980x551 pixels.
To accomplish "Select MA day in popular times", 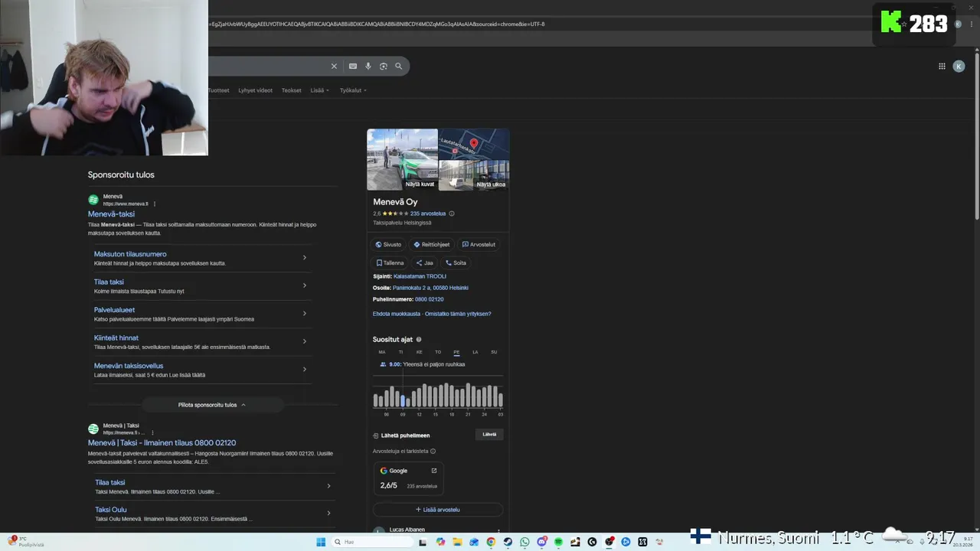I will 382,352.
